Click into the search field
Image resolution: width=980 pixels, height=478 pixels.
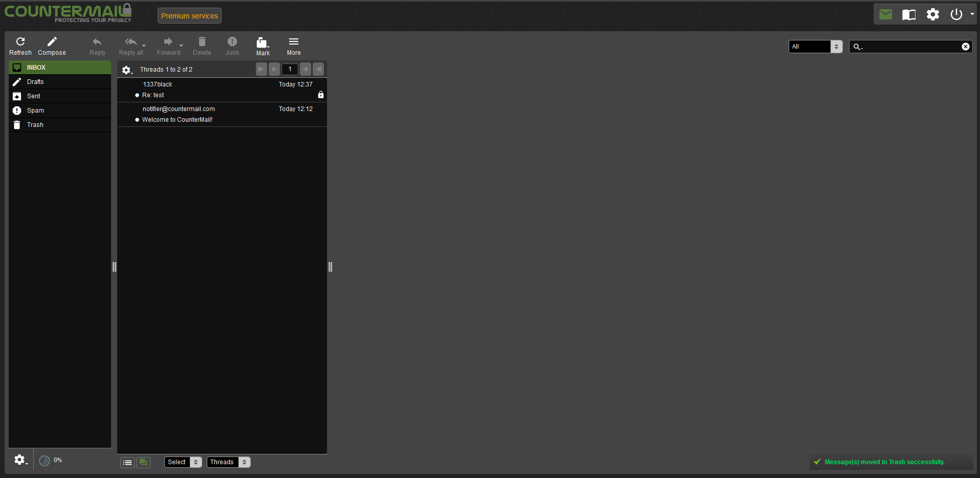pos(912,47)
